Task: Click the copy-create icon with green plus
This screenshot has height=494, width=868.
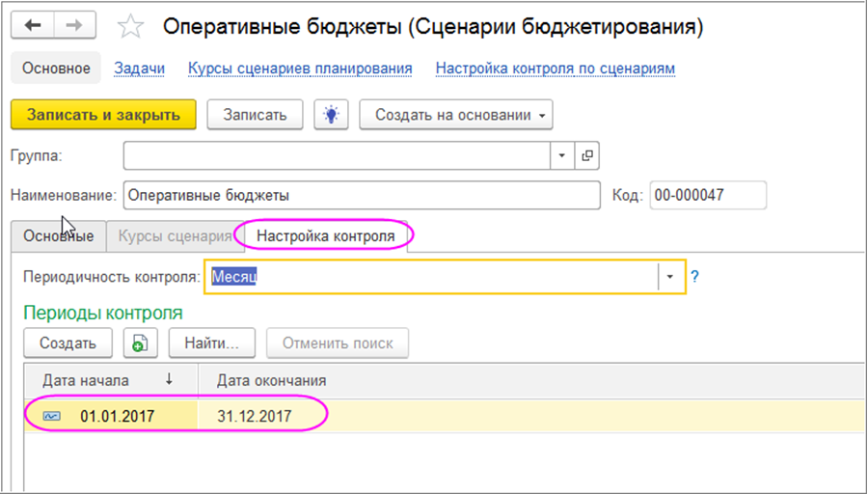Action: click(139, 343)
